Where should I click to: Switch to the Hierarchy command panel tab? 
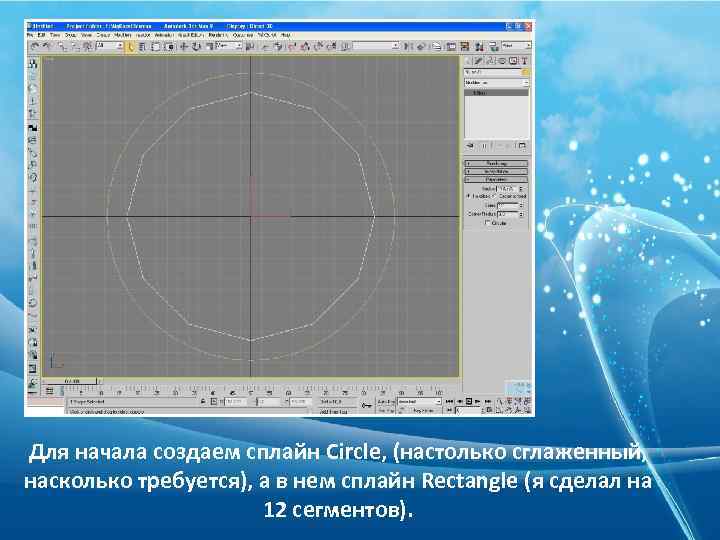point(490,60)
